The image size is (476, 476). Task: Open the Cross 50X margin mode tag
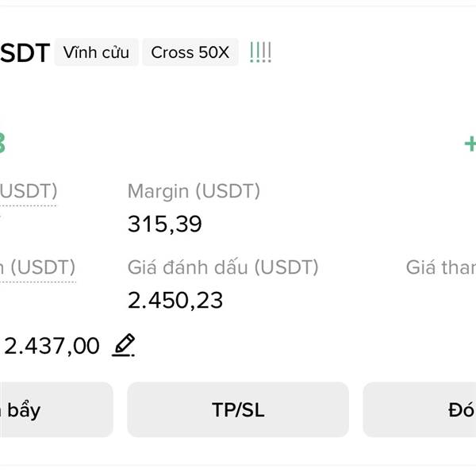[x=190, y=52]
